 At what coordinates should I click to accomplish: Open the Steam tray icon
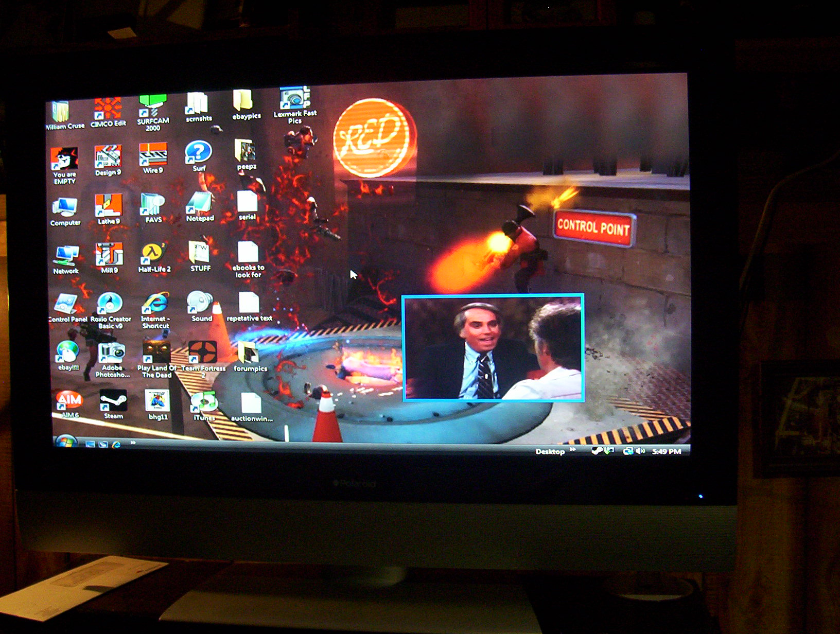coord(597,451)
